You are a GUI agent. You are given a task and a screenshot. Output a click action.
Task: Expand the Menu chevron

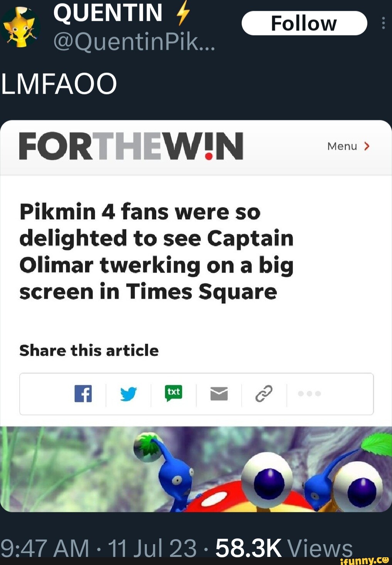click(367, 146)
